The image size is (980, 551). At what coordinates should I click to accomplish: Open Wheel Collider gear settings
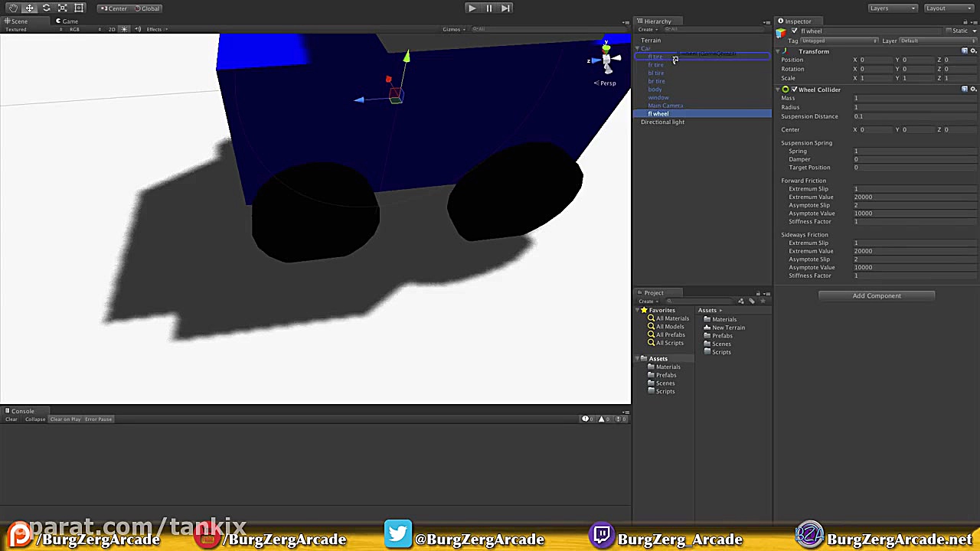pos(974,90)
